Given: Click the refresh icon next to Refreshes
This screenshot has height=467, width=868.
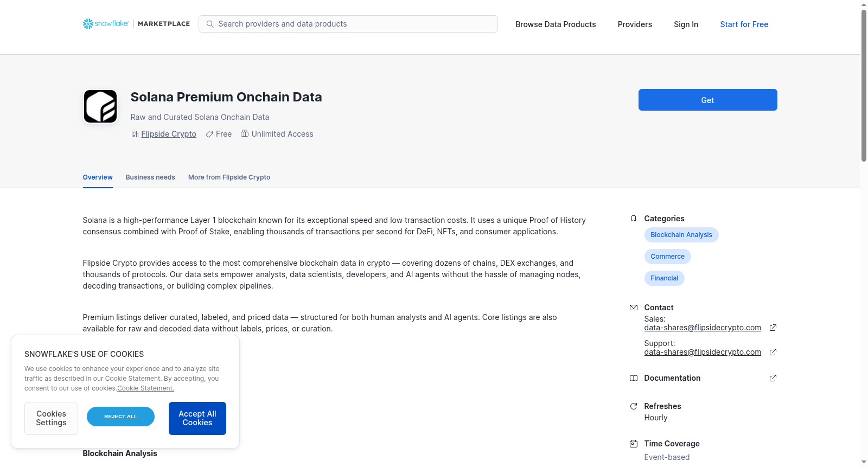Looking at the screenshot, I should click(x=634, y=406).
